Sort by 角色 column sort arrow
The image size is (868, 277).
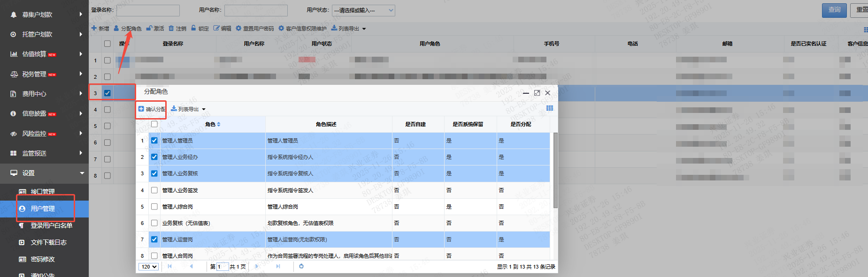click(219, 124)
